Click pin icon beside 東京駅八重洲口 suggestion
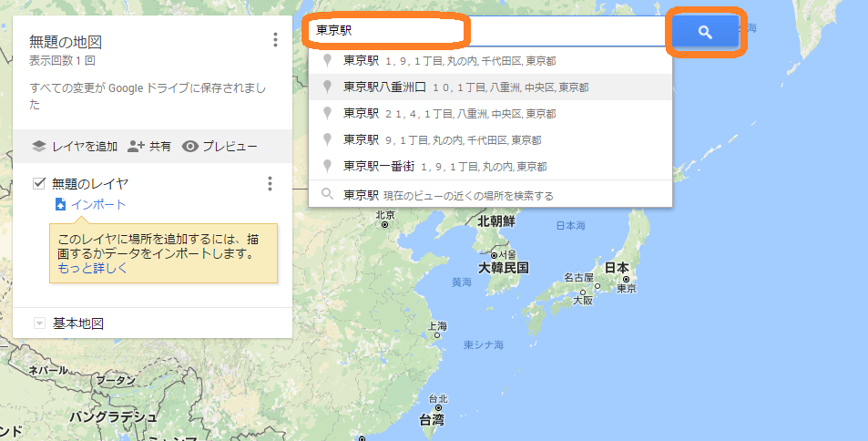 [327, 87]
